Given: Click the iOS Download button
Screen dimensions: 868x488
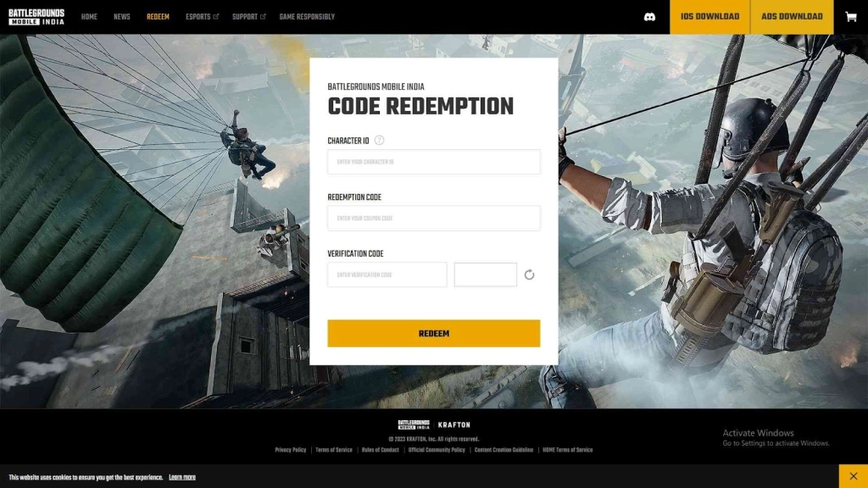Looking at the screenshot, I should (x=709, y=17).
